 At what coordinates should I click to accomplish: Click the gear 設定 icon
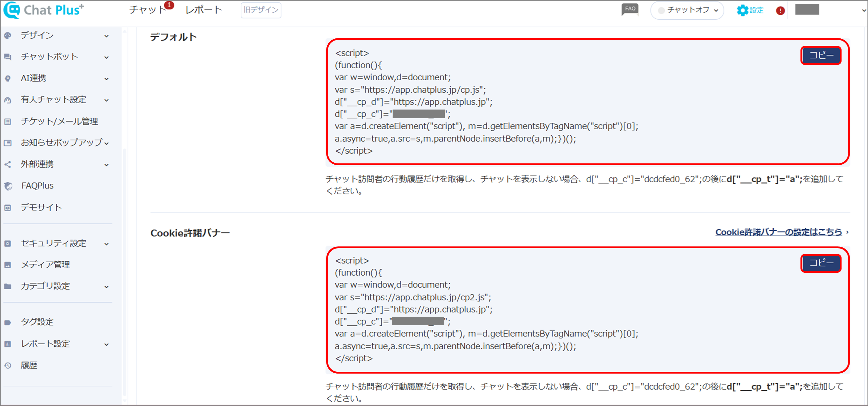tap(742, 10)
